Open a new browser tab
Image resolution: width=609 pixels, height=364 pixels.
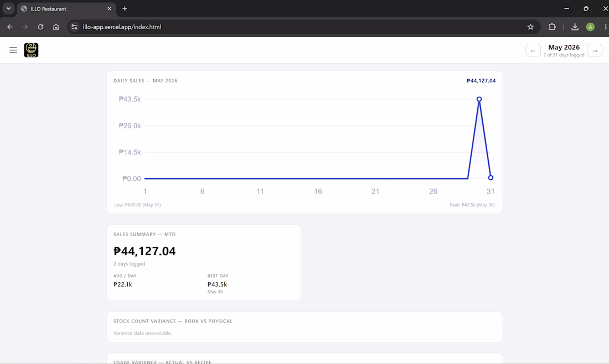pyautogui.click(x=125, y=8)
